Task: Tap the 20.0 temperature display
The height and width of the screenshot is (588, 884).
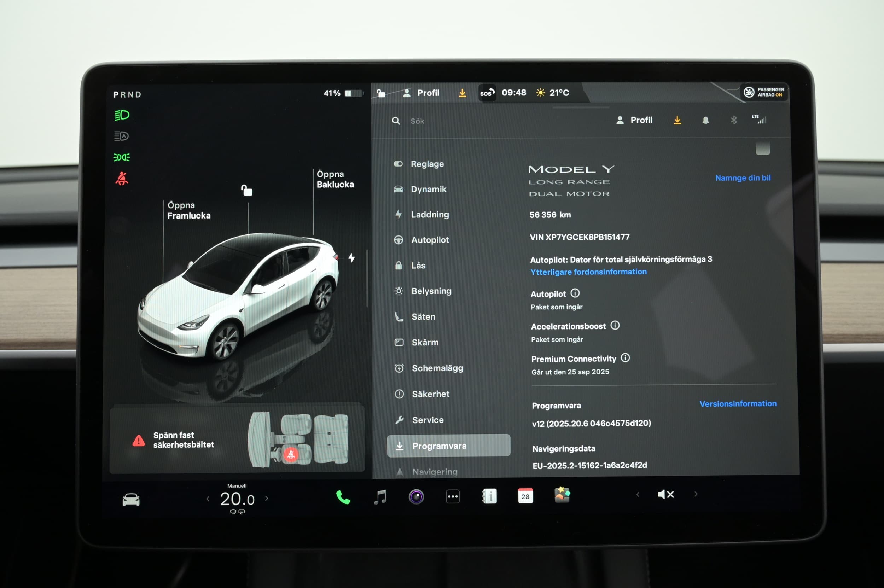Action: point(237,499)
